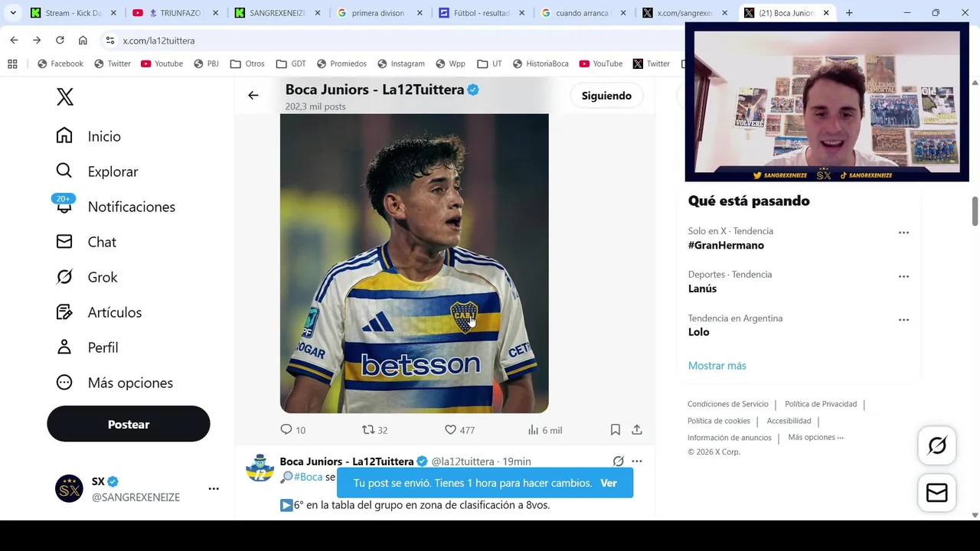Screen dimensions: 980x551
Task: Open the Boca player photo
Action: [x=414, y=263]
